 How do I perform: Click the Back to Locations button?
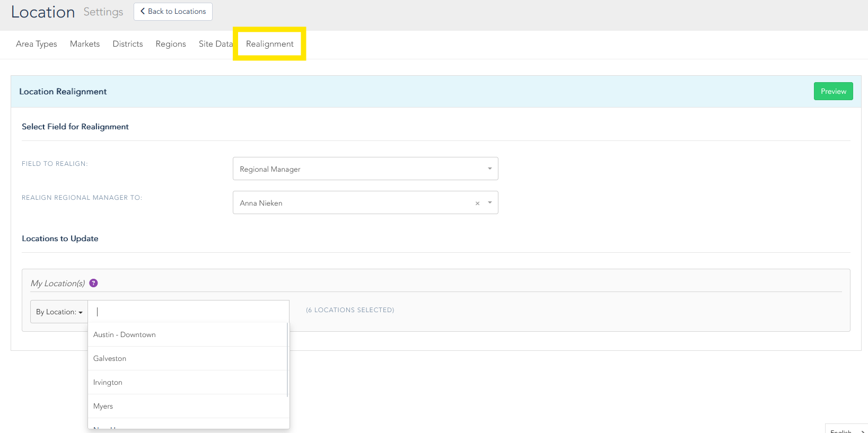tap(173, 12)
